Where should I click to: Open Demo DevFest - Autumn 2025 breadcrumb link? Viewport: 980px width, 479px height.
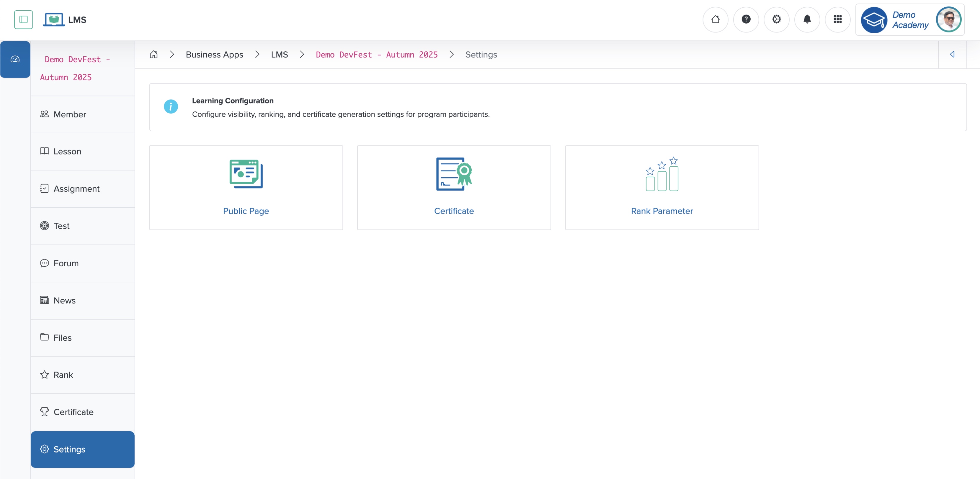tap(377, 54)
